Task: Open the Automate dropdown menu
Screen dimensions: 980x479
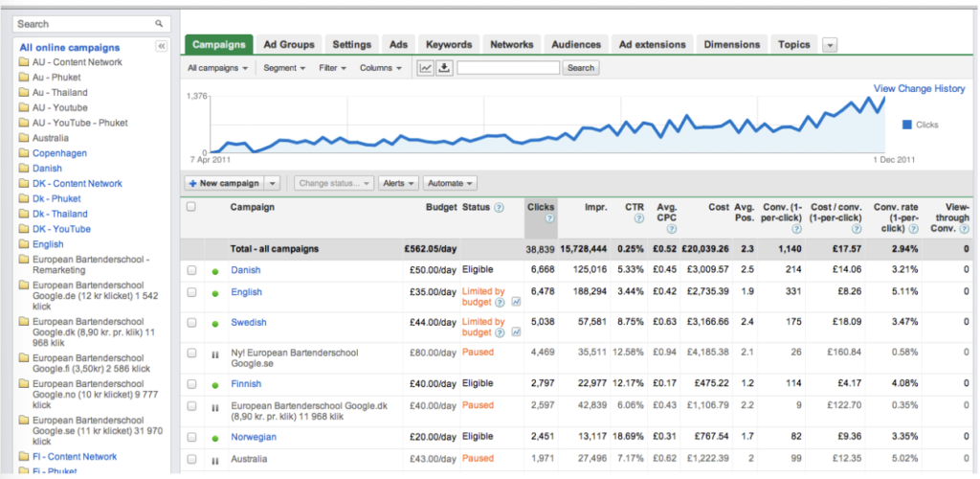Action: pyautogui.click(x=450, y=183)
